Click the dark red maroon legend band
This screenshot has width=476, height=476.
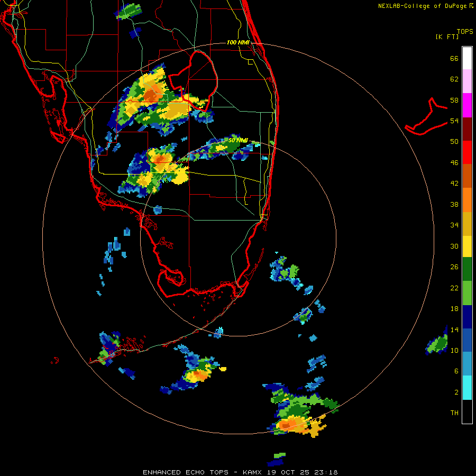[467, 129]
